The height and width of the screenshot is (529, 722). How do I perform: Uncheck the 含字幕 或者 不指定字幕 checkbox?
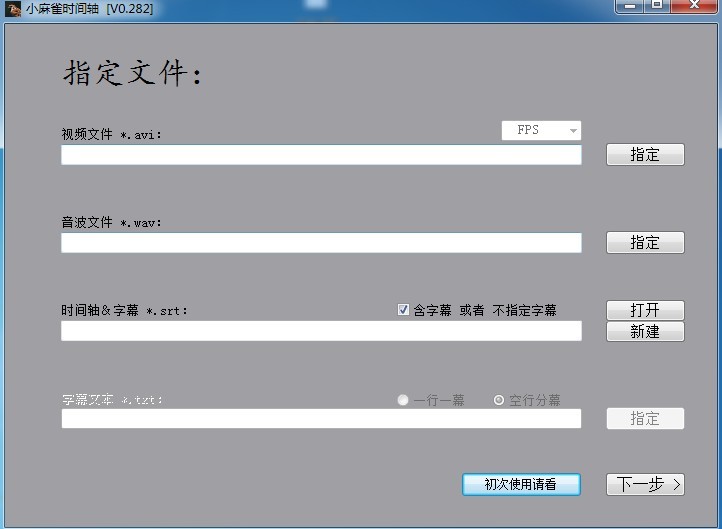pos(404,310)
